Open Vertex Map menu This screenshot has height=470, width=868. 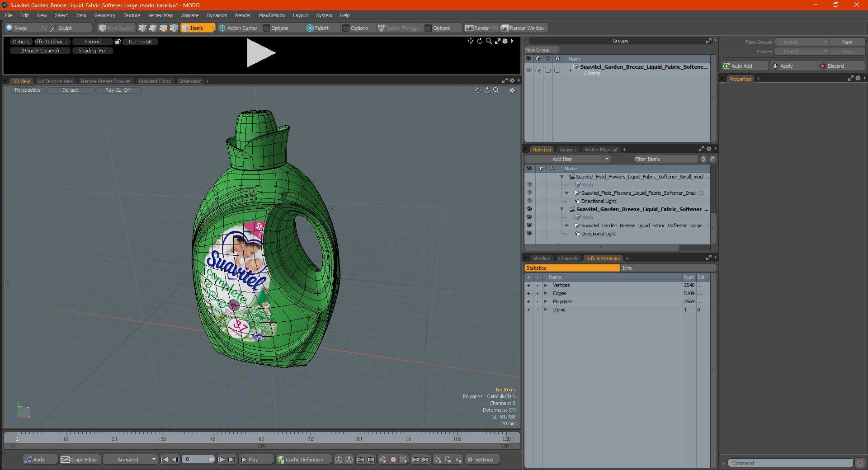(160, 15)
